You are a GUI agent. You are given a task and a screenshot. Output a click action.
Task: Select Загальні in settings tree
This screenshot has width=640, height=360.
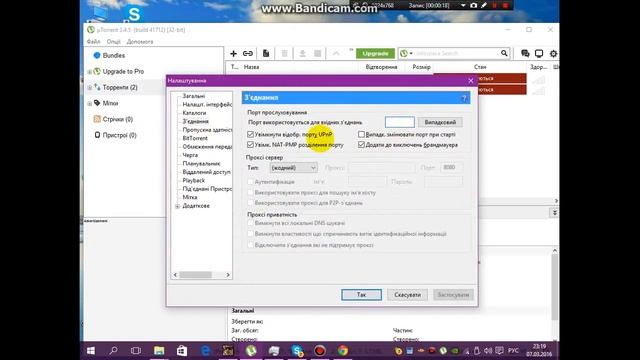[194, 96]
